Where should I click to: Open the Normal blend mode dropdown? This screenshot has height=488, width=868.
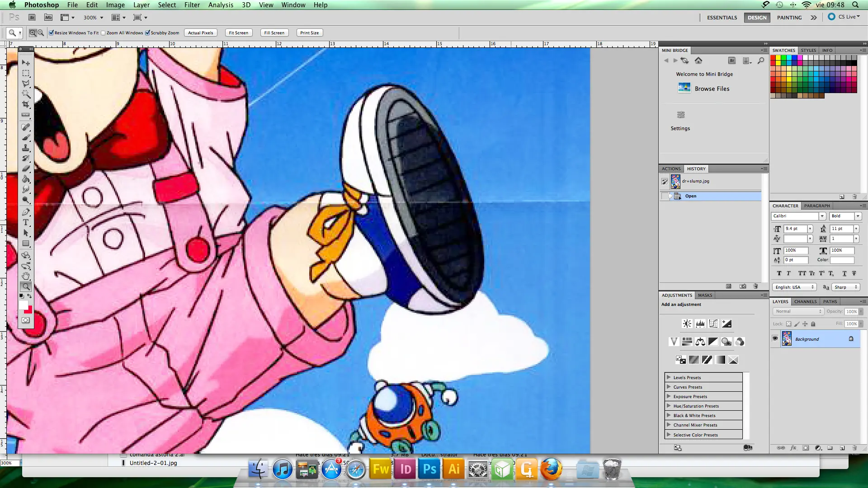pos(798,311)
